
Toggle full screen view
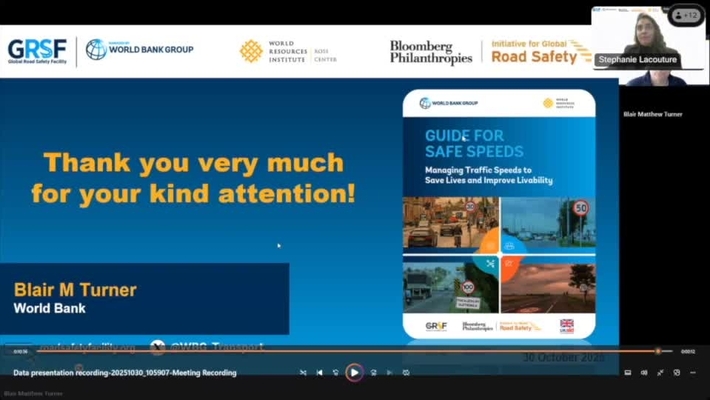[x=660, y=372]
